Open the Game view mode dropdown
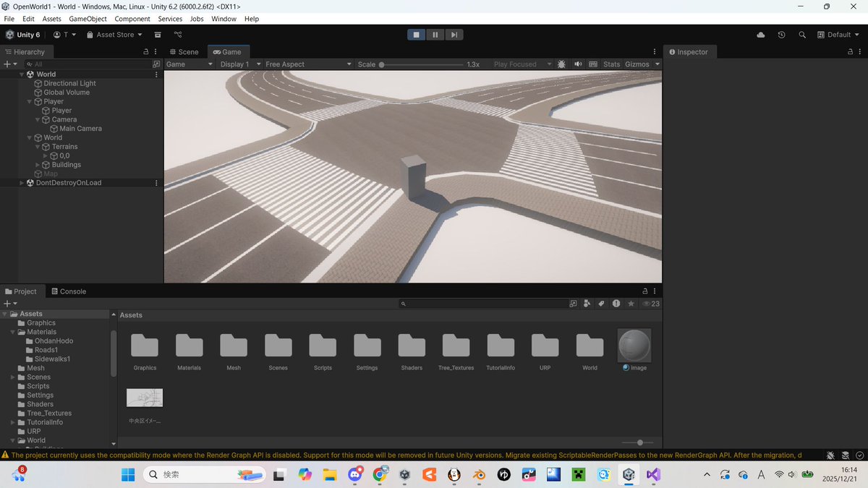Image resolution: width=868 pixels, height=488 pixels. pos(190,64)
